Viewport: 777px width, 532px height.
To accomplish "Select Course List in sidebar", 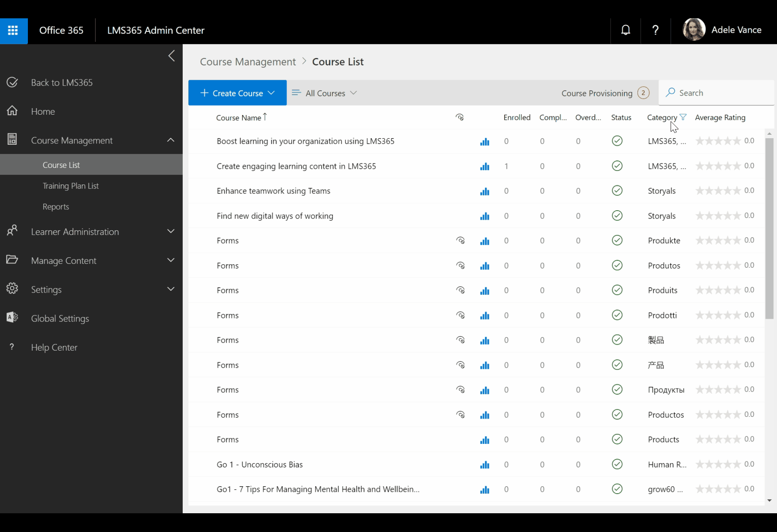I will [91, 165].
